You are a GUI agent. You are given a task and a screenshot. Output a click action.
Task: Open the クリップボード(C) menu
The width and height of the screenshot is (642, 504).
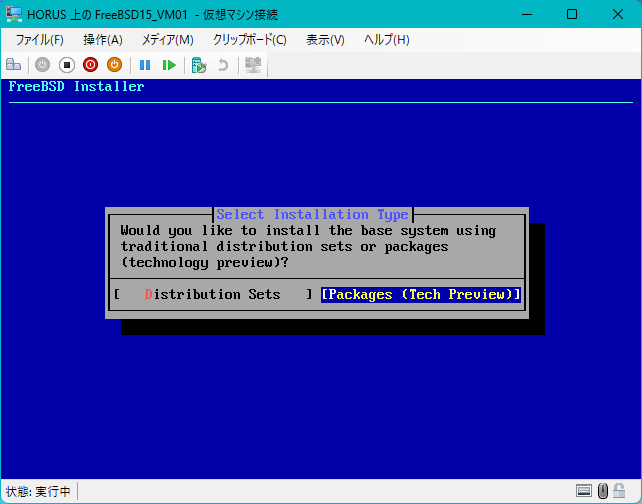(x=250, y=40)
